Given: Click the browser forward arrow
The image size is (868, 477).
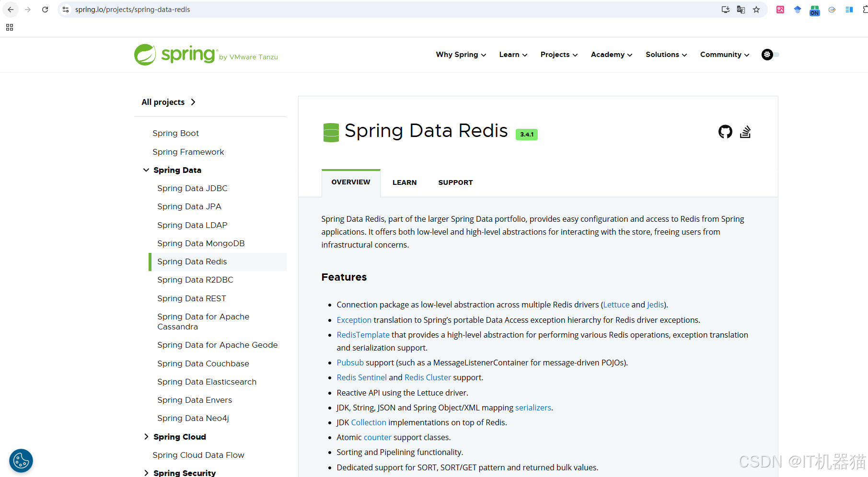Looking at the screenshot, I should point(28,10).
